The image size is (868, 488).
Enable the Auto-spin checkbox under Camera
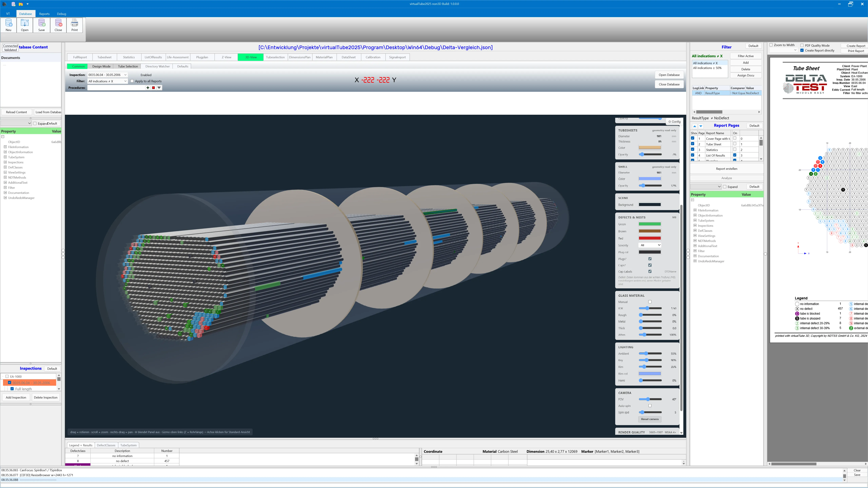point(650,405)
